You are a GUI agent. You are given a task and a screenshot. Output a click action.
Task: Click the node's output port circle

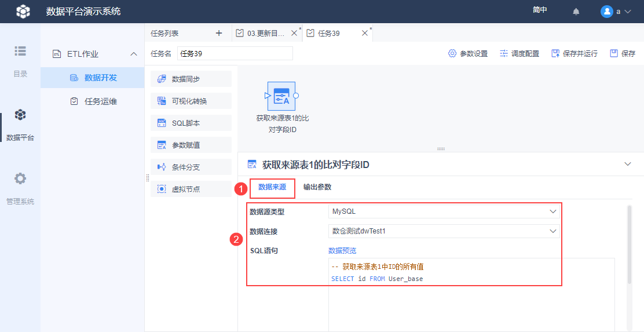click(x=296, y=96)
